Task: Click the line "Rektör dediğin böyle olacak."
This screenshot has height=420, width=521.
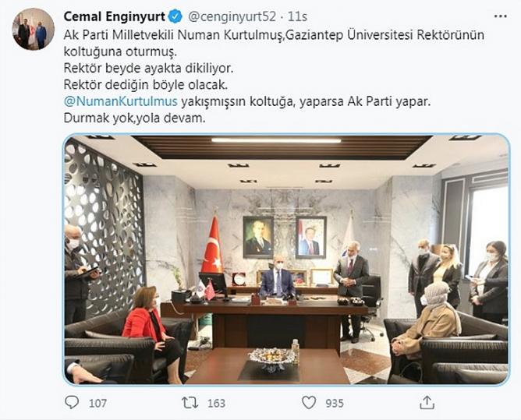Action: (146, 85)
